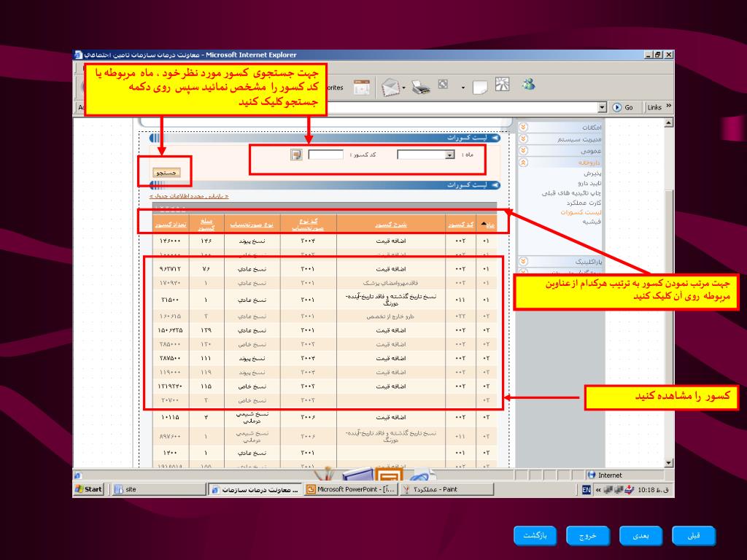Click the taskbar clock showing 10:18

[x=653, y=489]
